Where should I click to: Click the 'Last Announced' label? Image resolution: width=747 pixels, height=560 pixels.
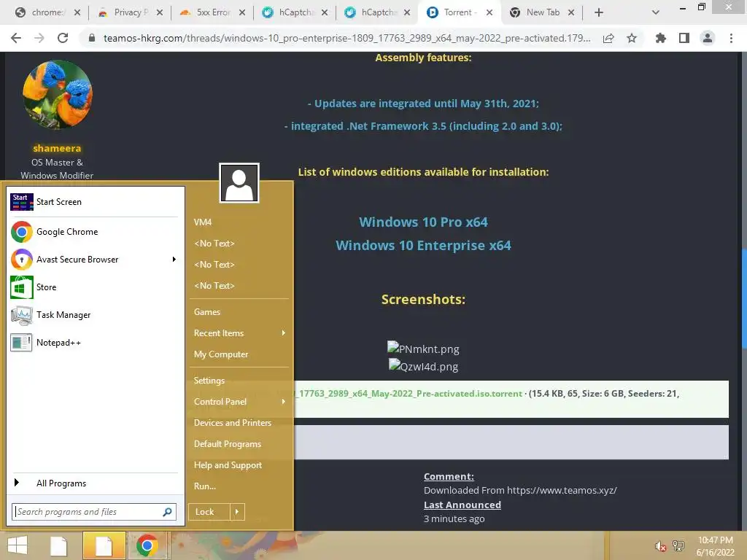point(462,505)
